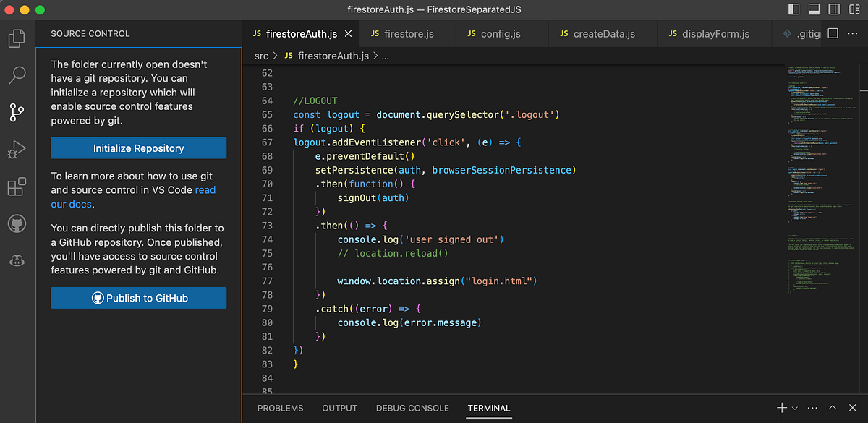Viewport: 868px width, 423px height.
Task: Open the Search view icon
Action: [17, 74]
